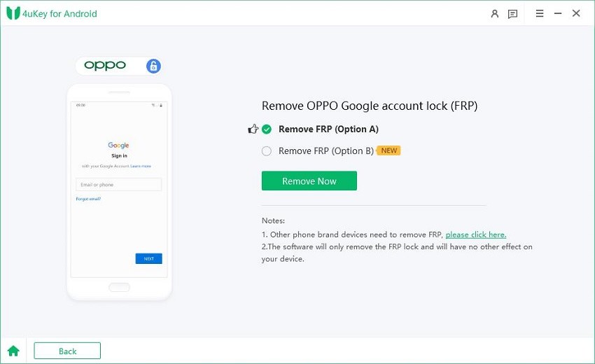Click the Learn more link on phone
The image size is (595, 364).
pyautogui.click(x=140, y=166)
